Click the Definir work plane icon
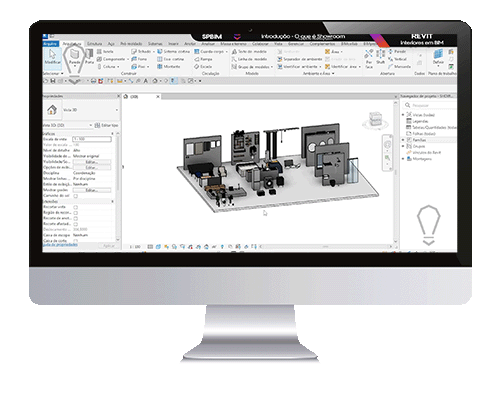Image resolution: width=500 pixels, height=393 pixels. point(438,57)
